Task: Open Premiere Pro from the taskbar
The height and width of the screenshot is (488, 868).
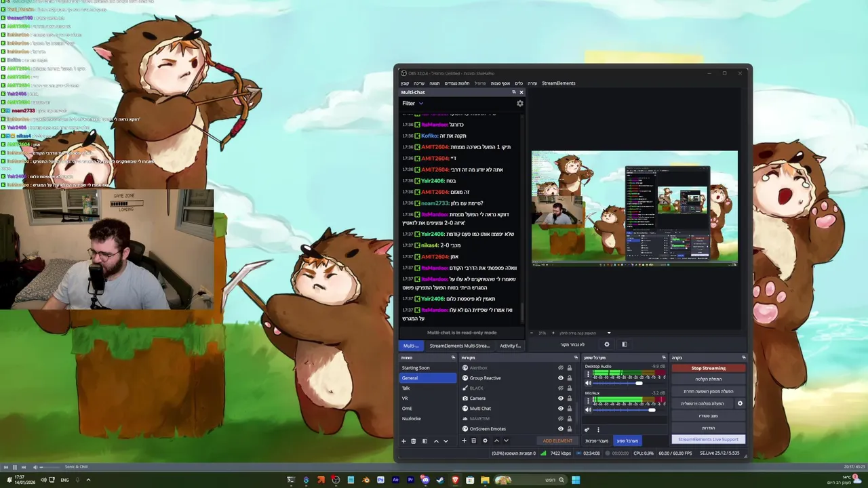Action: 410,480
